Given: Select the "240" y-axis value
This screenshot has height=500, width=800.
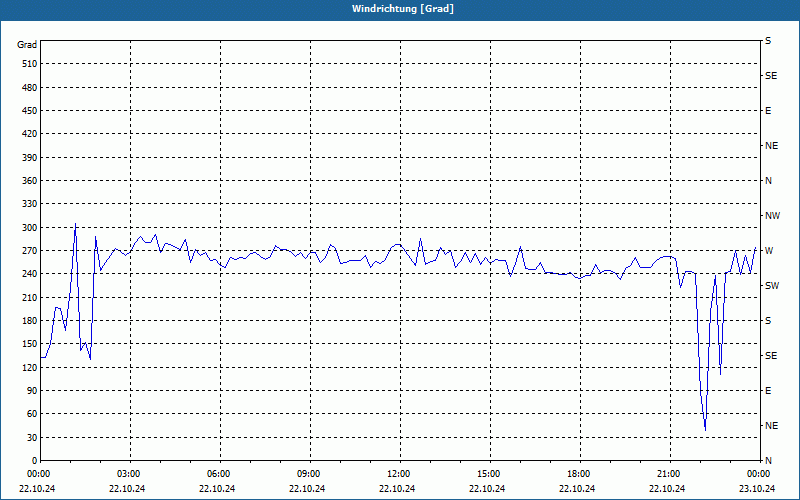Looking at the screenshot, I should 30,274.
